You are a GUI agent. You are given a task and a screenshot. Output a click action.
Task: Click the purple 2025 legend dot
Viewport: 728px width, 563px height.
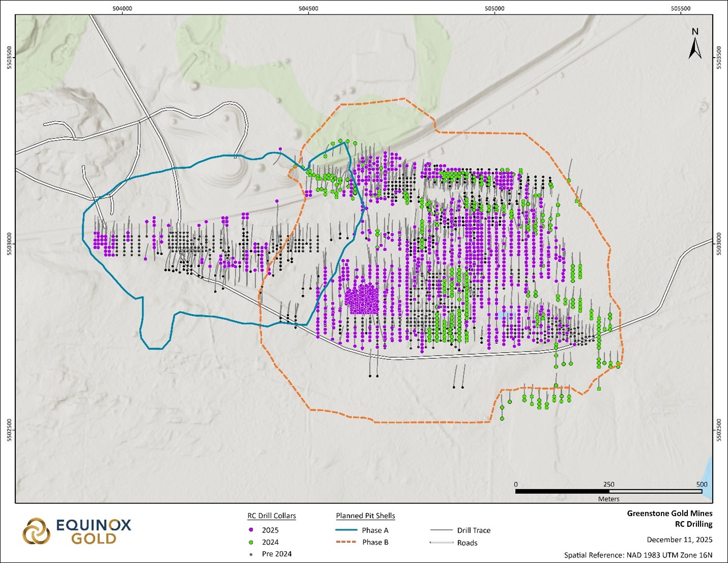coord(251,530)
